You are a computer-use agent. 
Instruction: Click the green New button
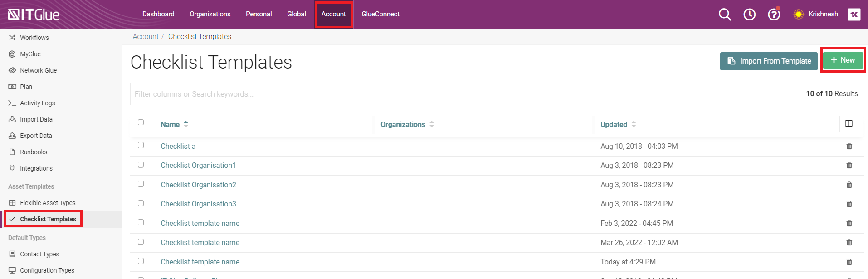point(843,60)
